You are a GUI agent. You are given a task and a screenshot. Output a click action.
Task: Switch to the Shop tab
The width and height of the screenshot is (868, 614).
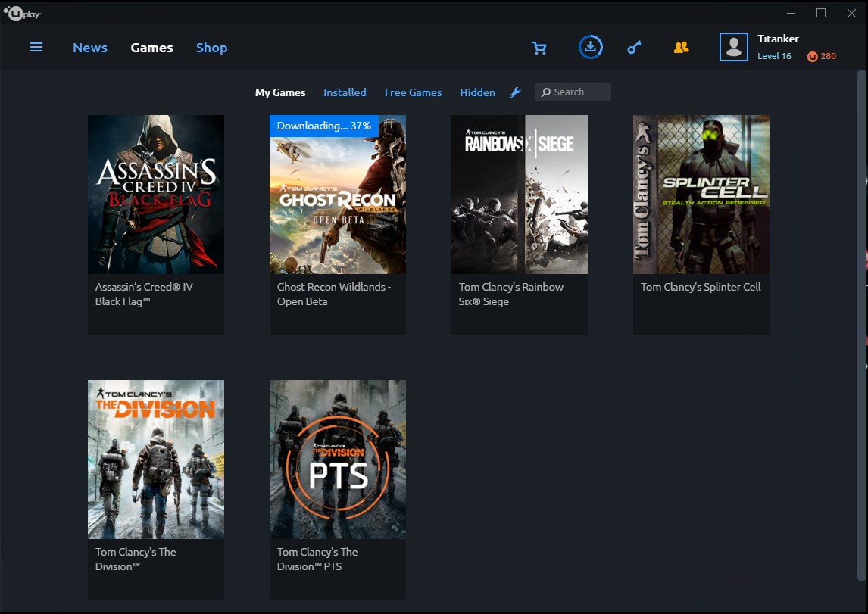(x=211, y=48)
